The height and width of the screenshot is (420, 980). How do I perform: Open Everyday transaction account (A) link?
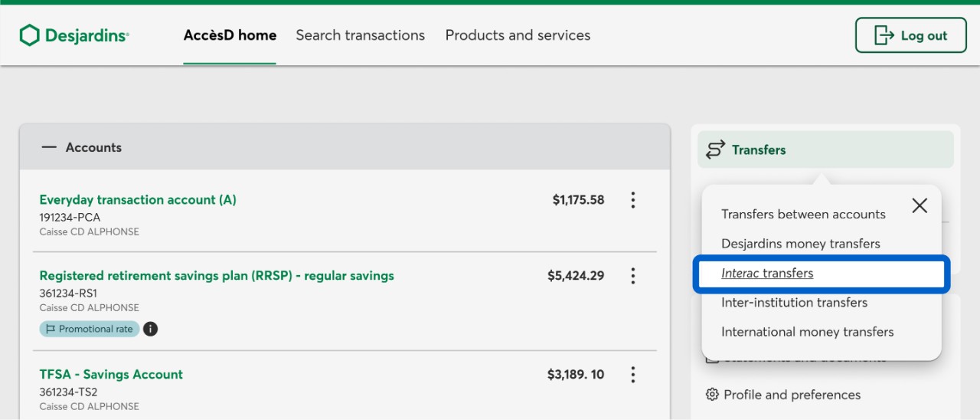138,200
